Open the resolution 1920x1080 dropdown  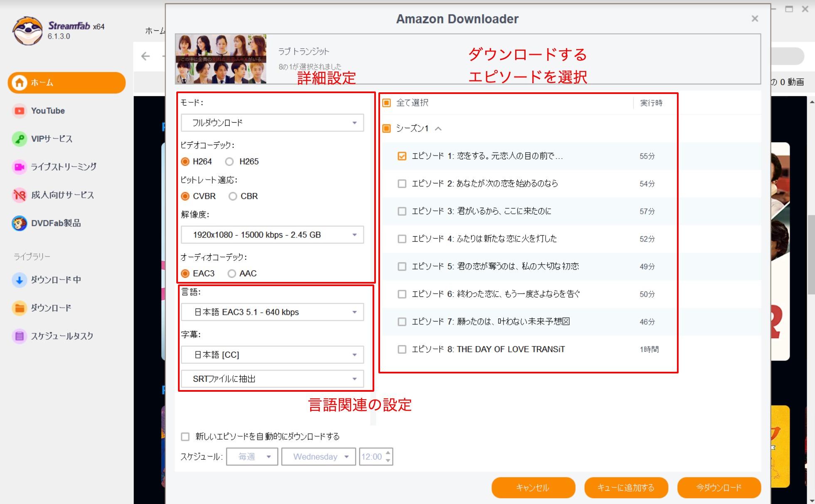tap(272, 235)
